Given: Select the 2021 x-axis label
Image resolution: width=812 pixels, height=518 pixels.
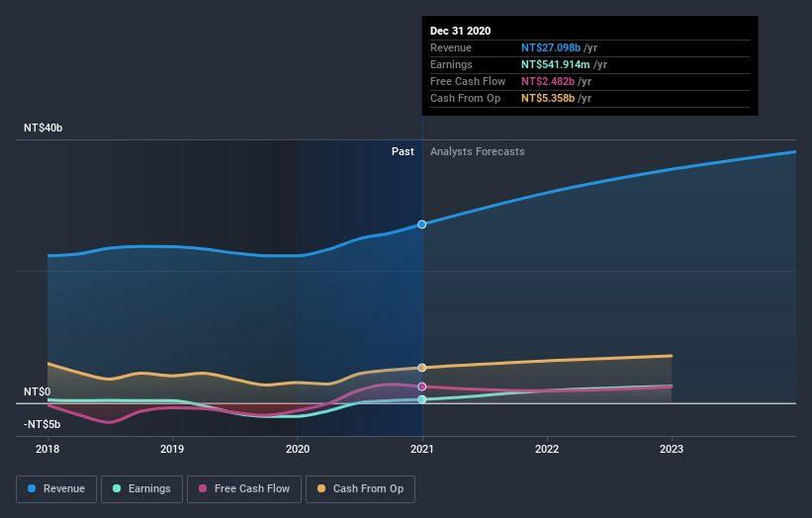Looking at the screenshot, I should coord(422,449).
